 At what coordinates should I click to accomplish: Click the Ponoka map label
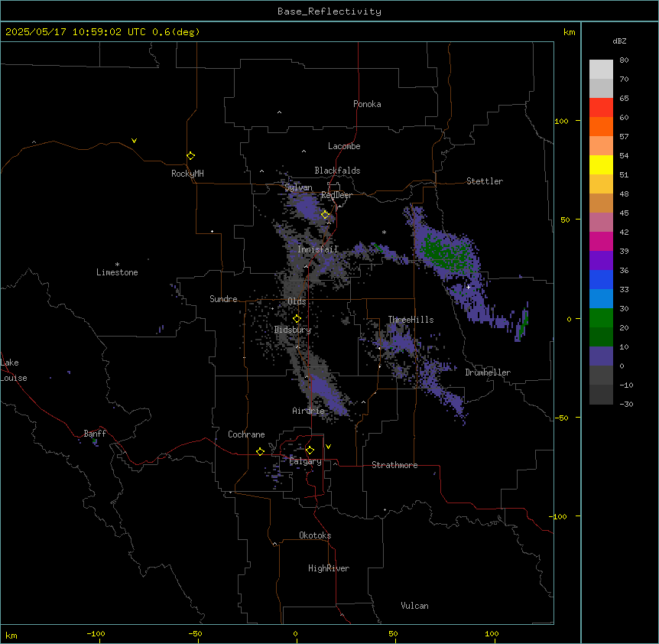(x=367, y=104)
